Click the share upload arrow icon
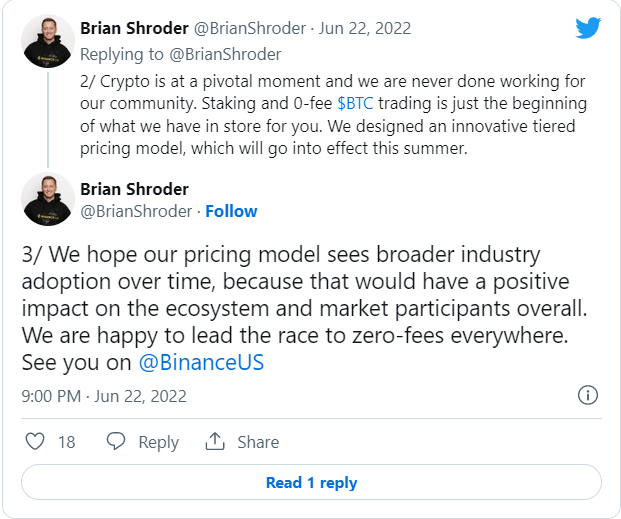The image size is (621, 519). (215, 441)
